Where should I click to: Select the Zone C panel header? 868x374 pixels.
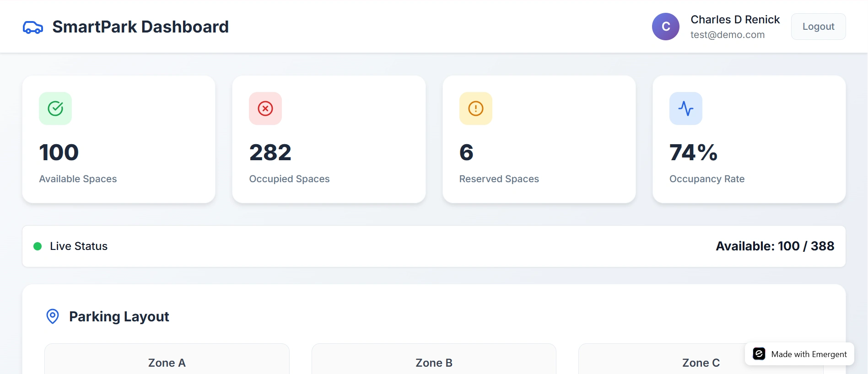tap(701, 363)
